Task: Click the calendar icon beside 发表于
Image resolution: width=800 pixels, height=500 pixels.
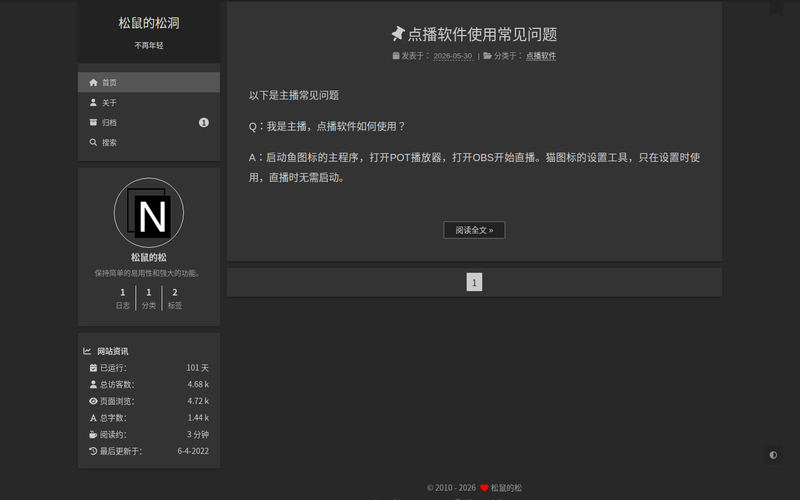Action: [396, 56]
